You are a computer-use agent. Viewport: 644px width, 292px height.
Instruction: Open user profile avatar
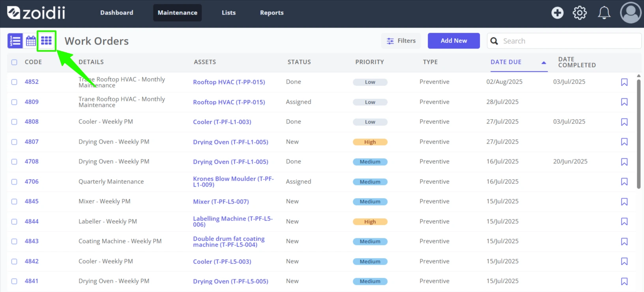(631, 13)
